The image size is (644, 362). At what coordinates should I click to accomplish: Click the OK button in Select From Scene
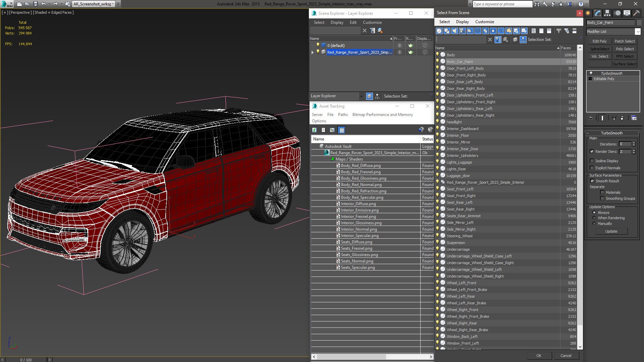538,356
